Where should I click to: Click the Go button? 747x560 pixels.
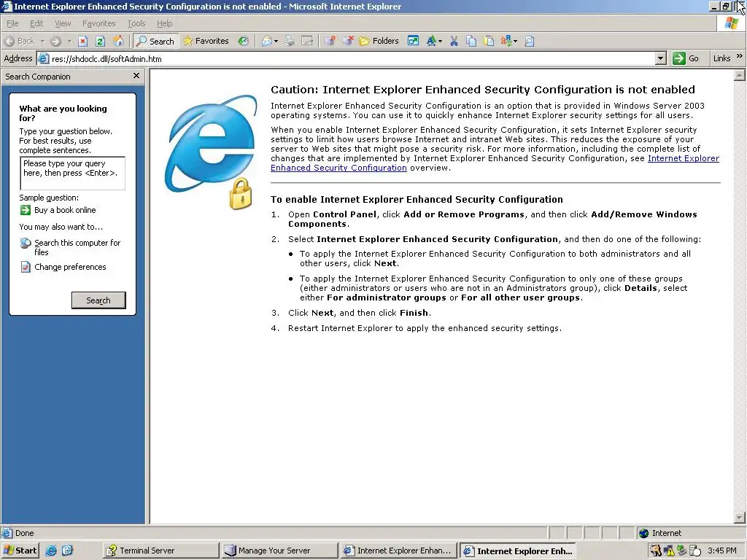point(686,58)
